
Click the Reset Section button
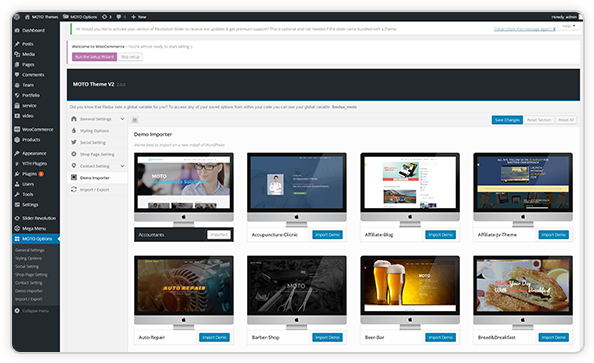539,120
